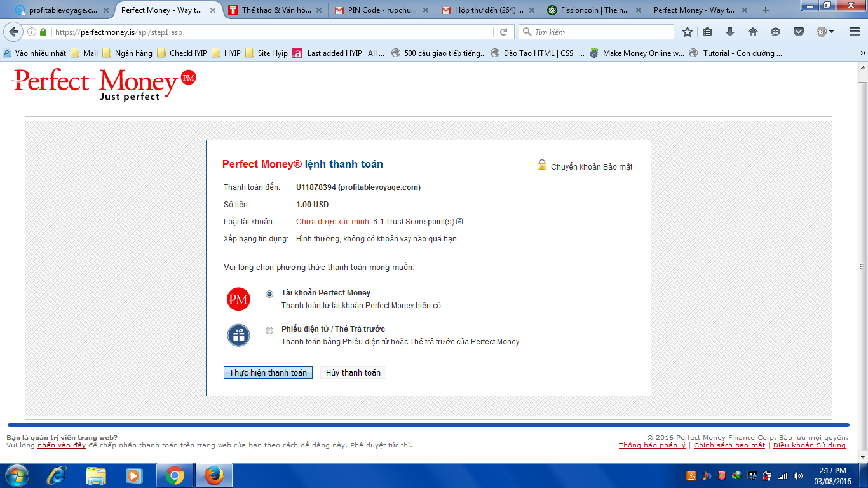The height and width of the screenshot is (488, 868).
Task: Click the power plug tray icon
Action: pos(768,475)
